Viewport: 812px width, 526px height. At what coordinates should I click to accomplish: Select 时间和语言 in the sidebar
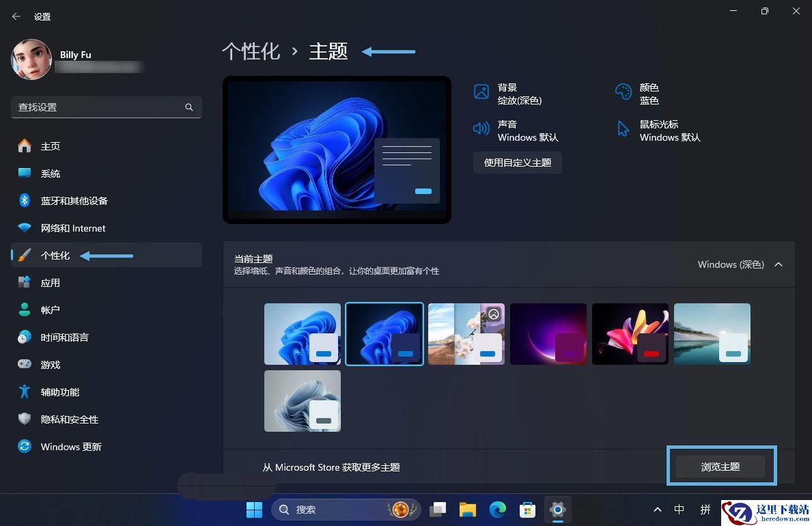(x=106, y=337)
